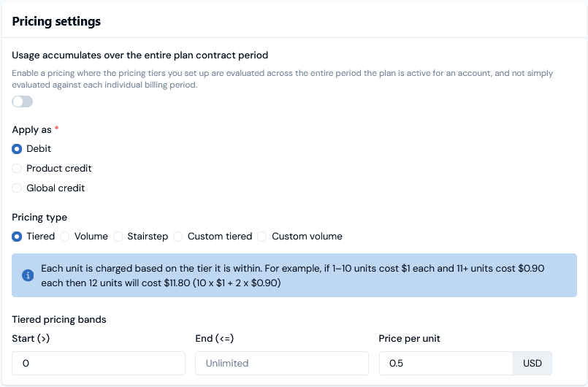Image resolution: width=588 pixels, height=387 pixels.
Task: Click the Apply as field label
Action: coord(32,130)
